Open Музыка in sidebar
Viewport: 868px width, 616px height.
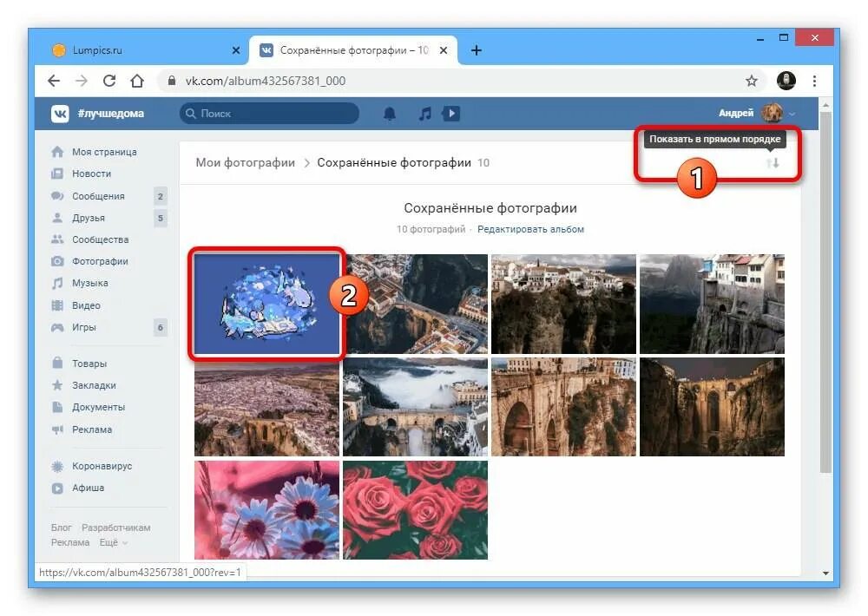(89, 284)
